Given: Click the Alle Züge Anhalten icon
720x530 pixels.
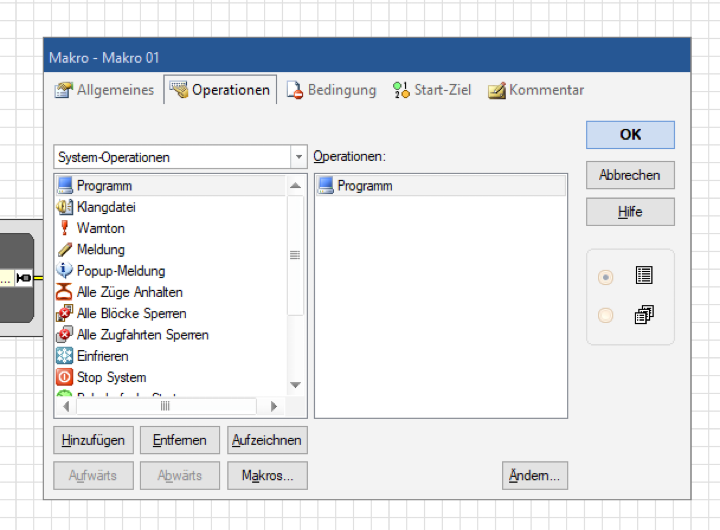Looking at the screenshot, I should 64,292.
